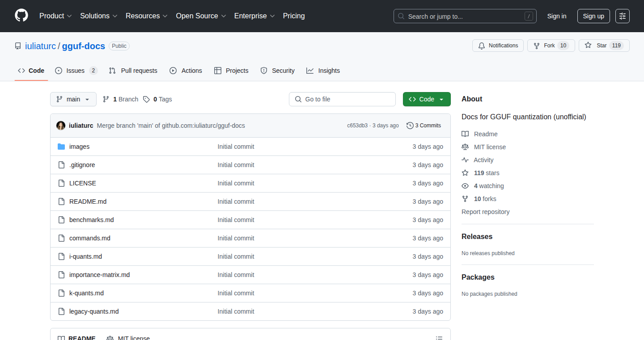Image resolution: width=644 pixels, height=340 pixels.
Task: Open the benchmarks.md file name
Action: point(91,220)
